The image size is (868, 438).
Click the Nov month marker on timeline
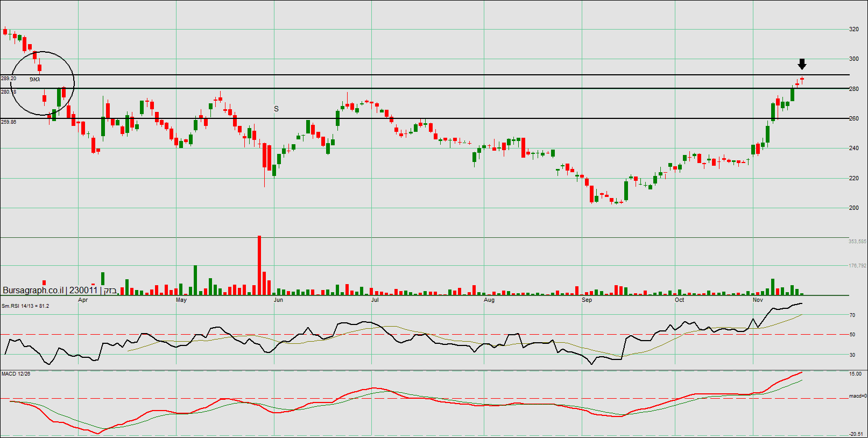(x=758, y=300)
